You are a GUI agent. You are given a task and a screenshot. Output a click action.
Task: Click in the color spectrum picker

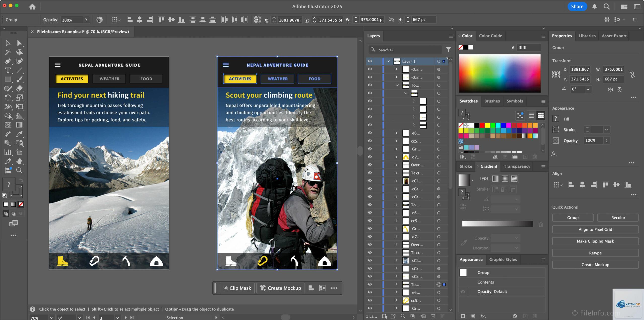500,73
